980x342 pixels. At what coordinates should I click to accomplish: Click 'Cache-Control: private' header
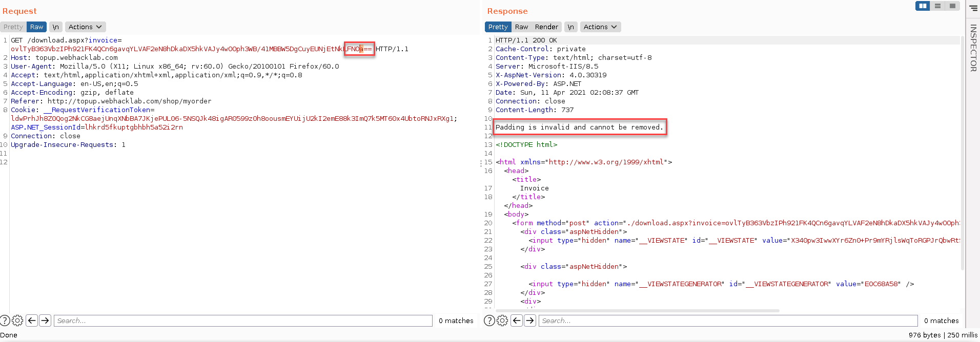tap(541, 49)
